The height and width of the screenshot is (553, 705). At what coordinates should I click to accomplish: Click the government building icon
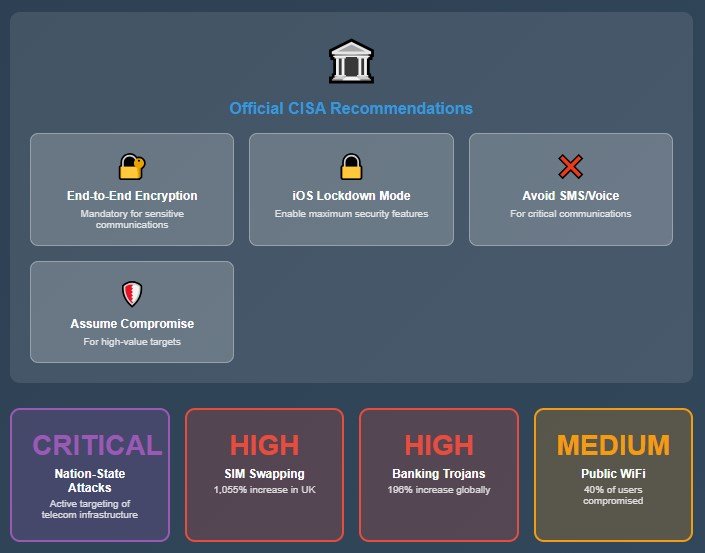[x=351, y=62]
